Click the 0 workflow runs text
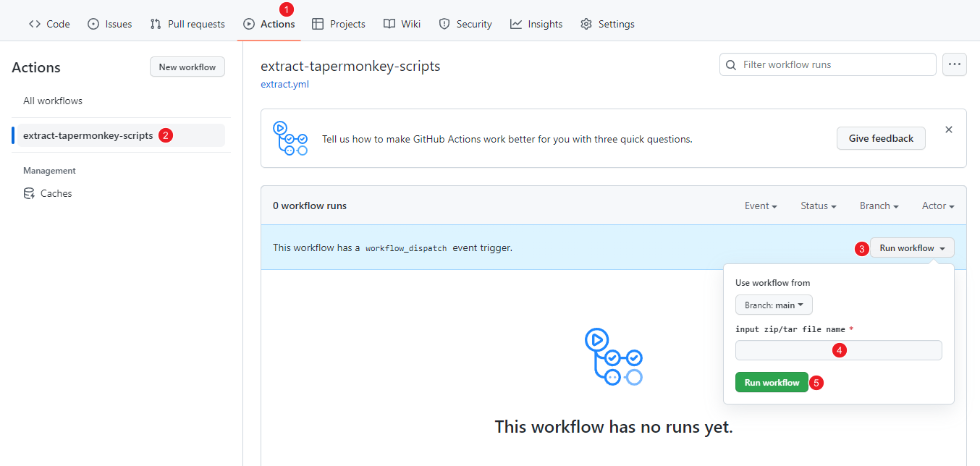 tap(310, 206)
